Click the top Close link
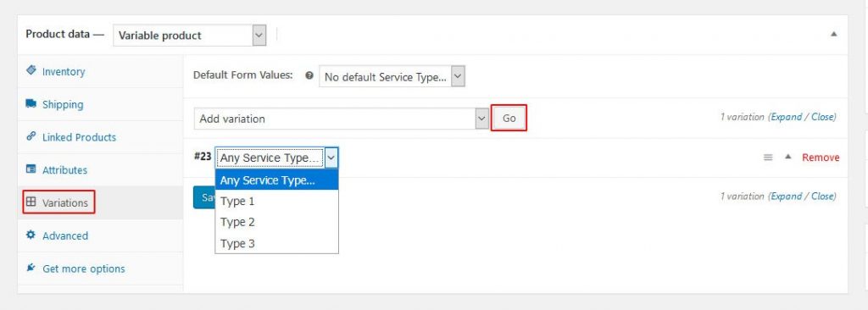This screenshot has width=868, height=310. [x=822, y=117]
